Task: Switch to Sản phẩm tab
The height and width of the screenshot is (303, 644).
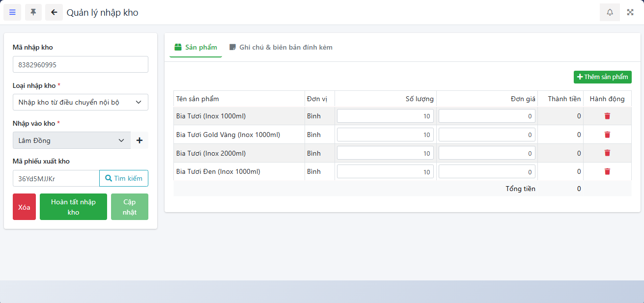Action: coord(196,48)
